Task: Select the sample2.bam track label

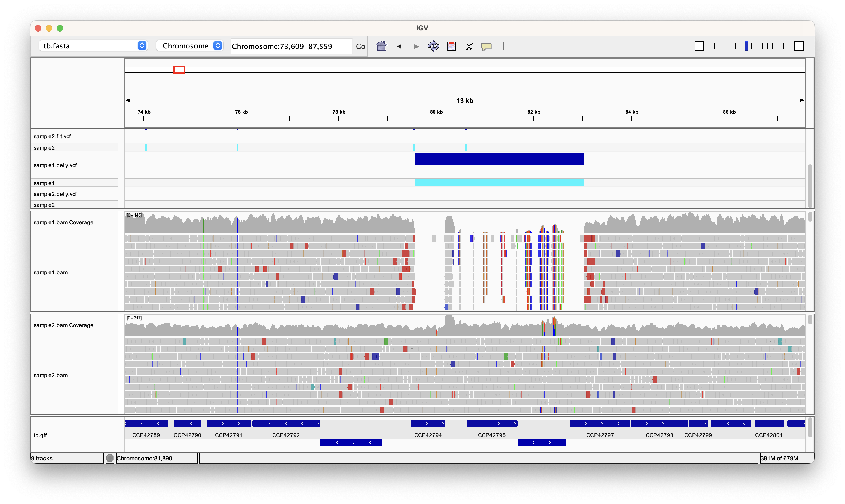Action: click(x=51, y=375)
